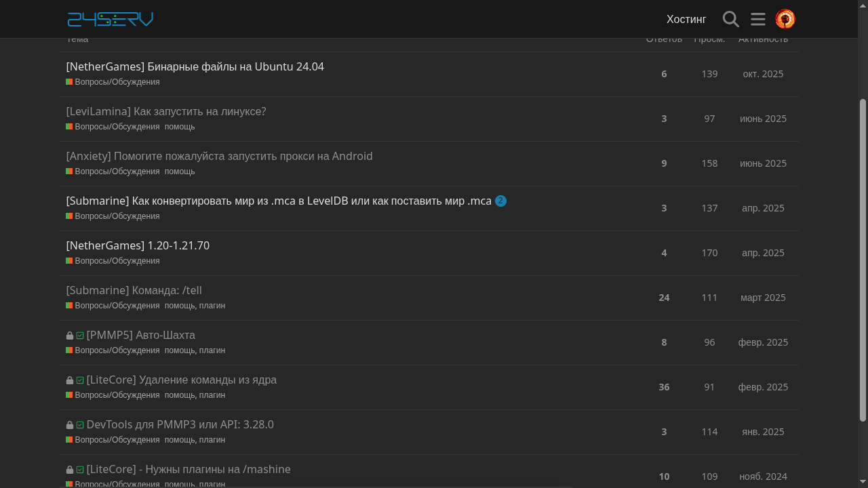Image resolution: width=868 pixels, height=488 pixels.
Task: Click the 24SERV site logo
Action: point(111,19)
